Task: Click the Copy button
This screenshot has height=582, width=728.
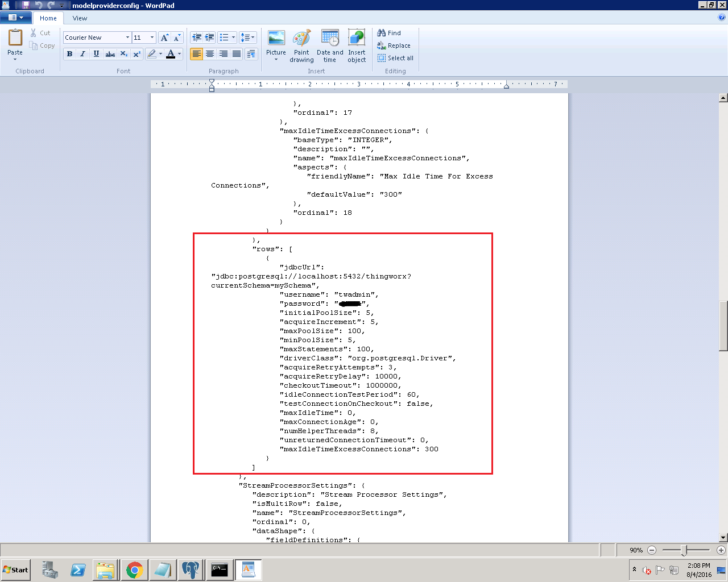Action: pos(43,45)
